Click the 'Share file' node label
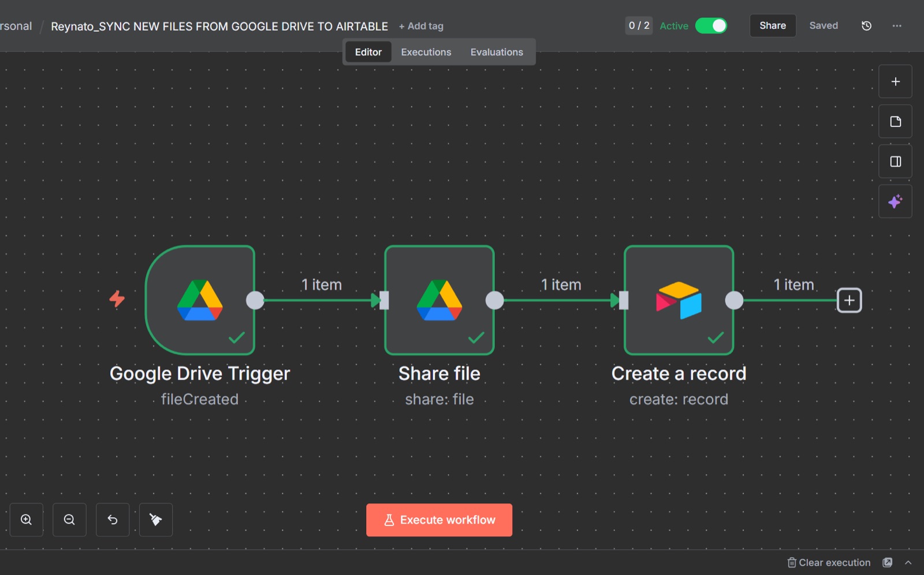The image size is (924, 575). (x=439, y=374)
